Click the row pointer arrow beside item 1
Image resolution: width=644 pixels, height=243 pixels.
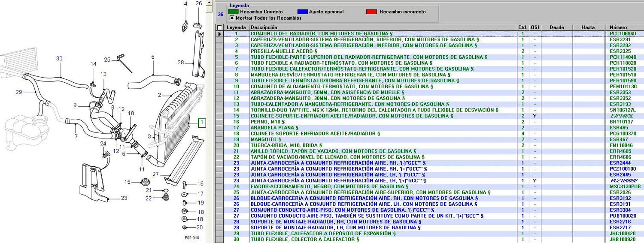(x=219, y=33)
